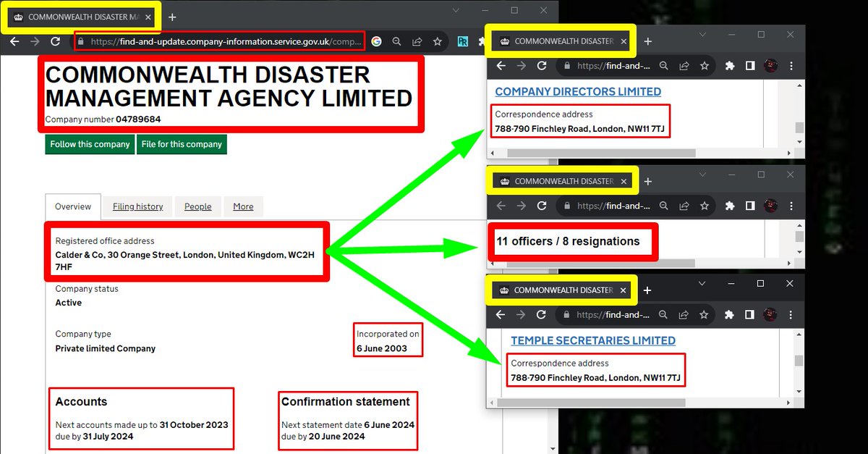Close tab in Company Directors Limited window

(622, 41)
